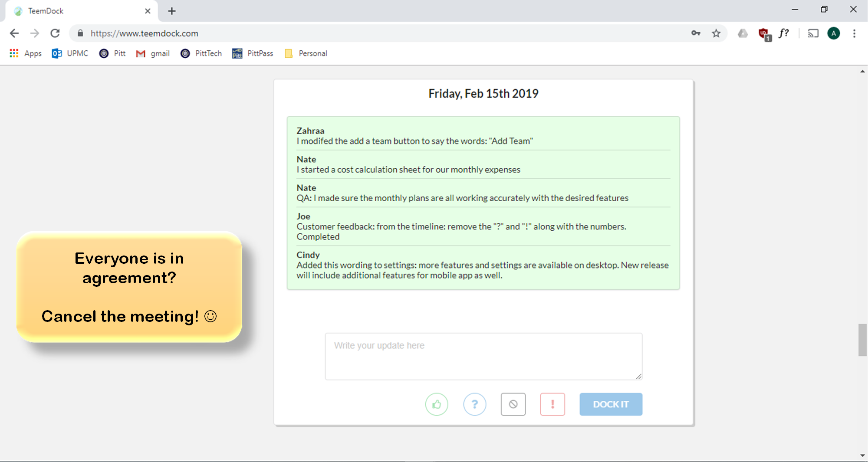Click the green thumbs-up agreement icon
This screenshot has width=868, height=462.
click(437, 404)
